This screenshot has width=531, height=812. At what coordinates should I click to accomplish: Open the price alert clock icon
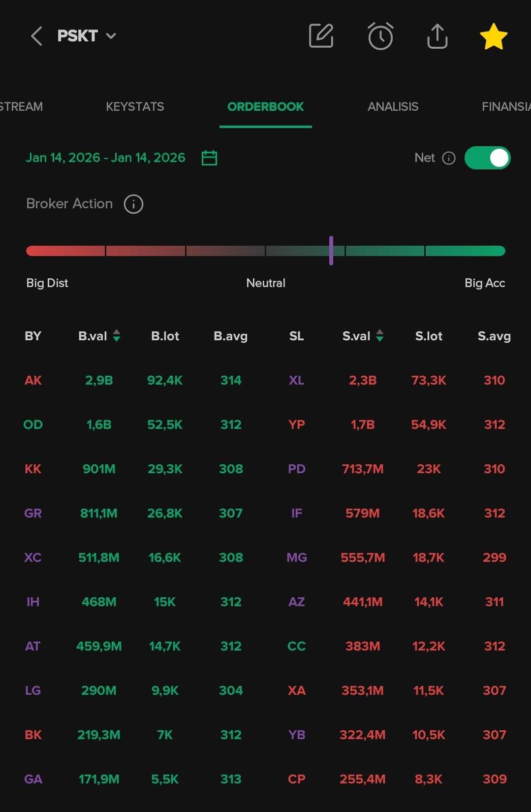click(x=380, y=36)
